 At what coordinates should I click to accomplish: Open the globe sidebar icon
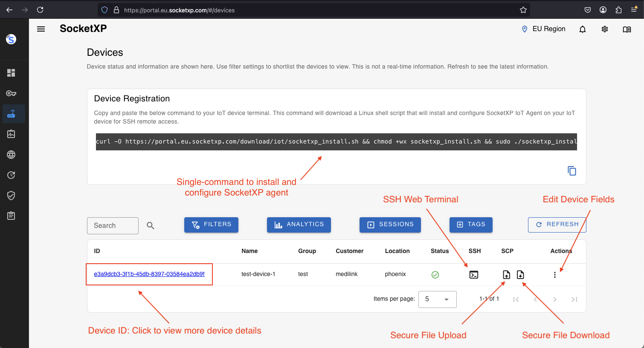tap(11, 155)
